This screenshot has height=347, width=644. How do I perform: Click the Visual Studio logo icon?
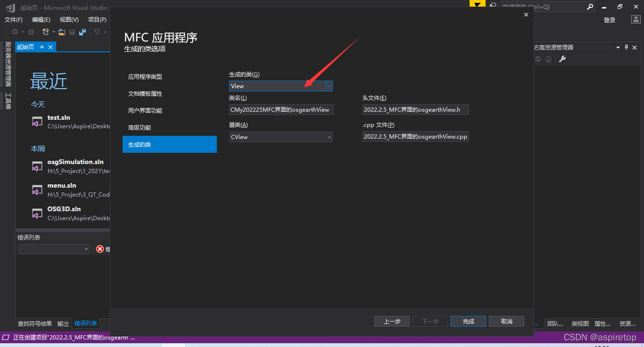point(10,7)
